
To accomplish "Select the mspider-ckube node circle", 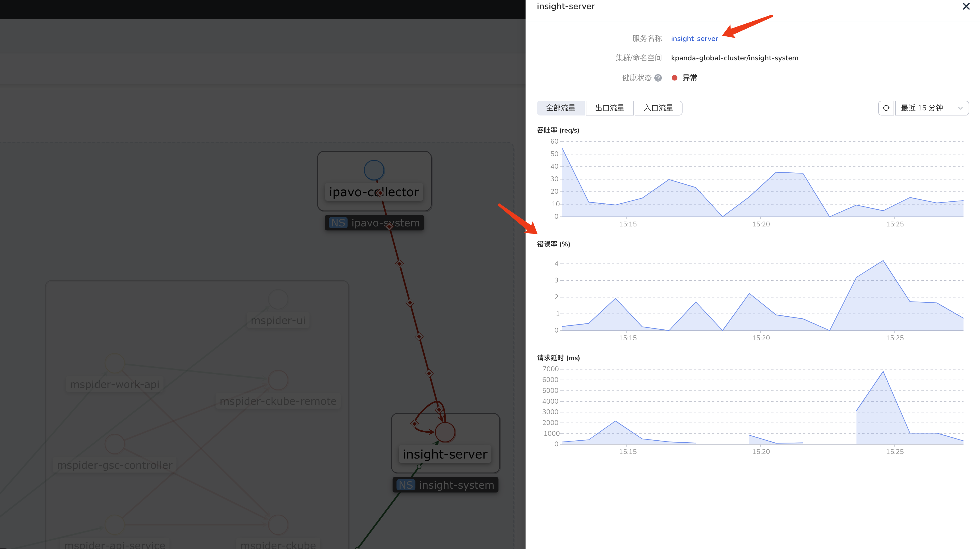I will [278, 524].
